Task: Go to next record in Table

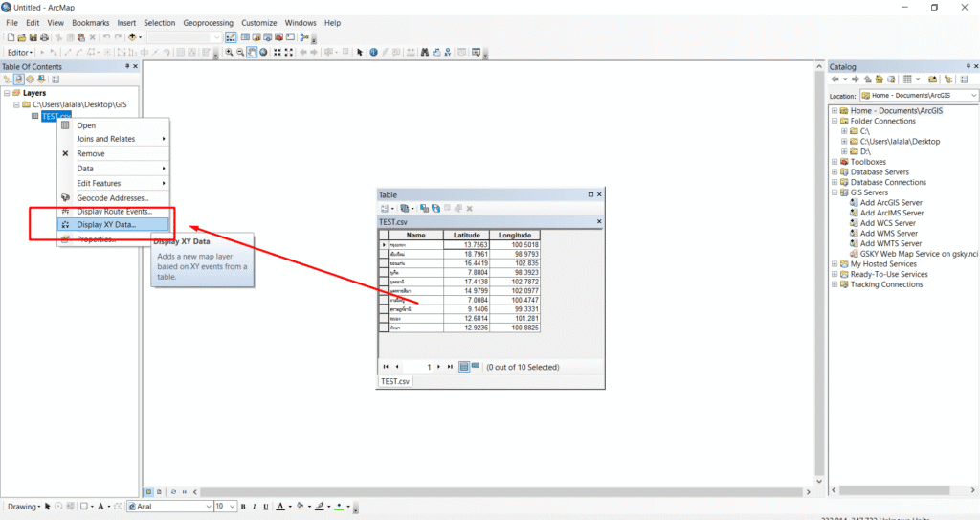Action: 438,367
